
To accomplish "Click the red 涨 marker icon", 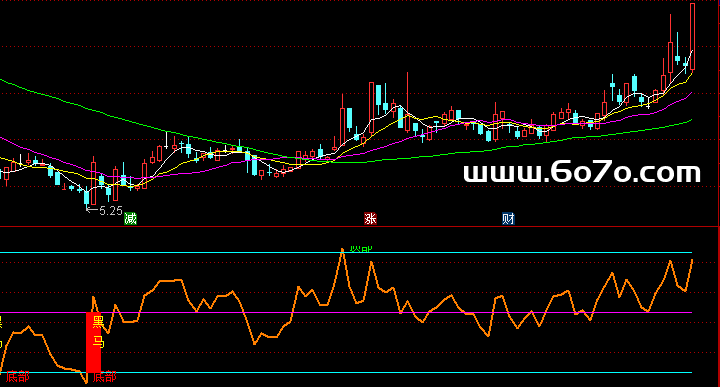I will pos(370,219).
